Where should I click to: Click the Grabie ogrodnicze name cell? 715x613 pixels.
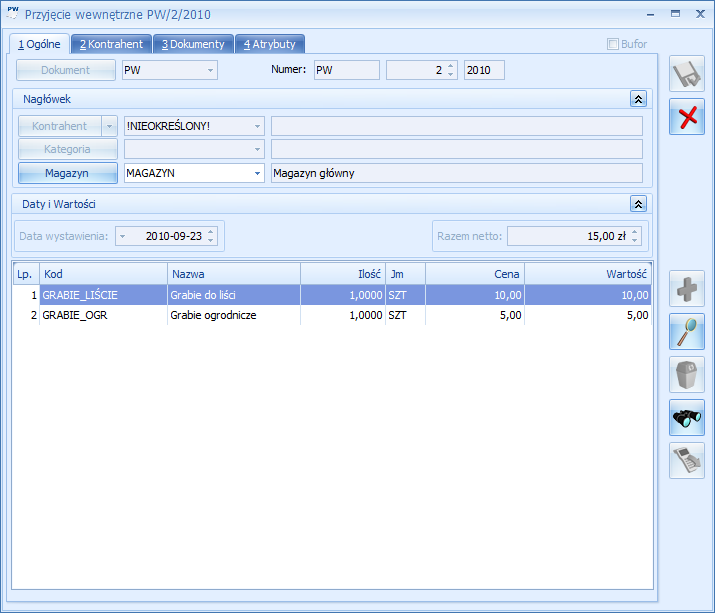pyautogui.click(x=234, y=315)
